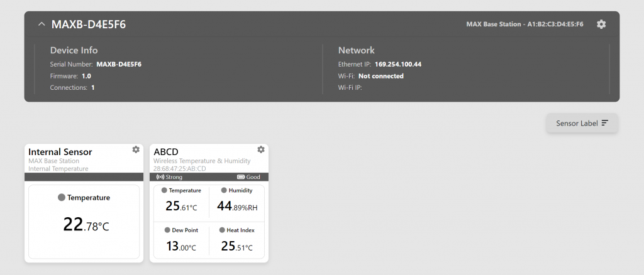Toggle ABCD Heat Index indicator dot
Screen dimensions: 644x275
coord(222,230)
